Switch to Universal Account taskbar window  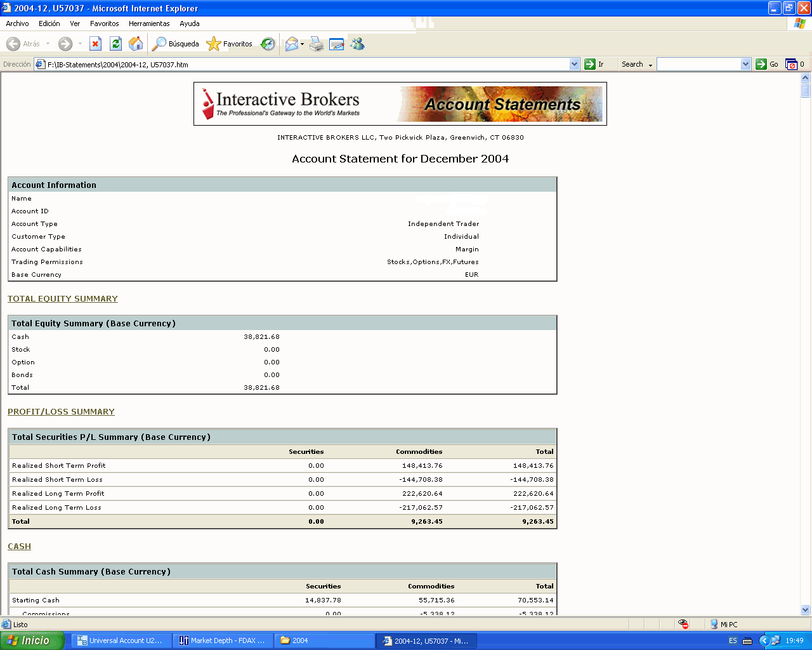tap(121, 640)
